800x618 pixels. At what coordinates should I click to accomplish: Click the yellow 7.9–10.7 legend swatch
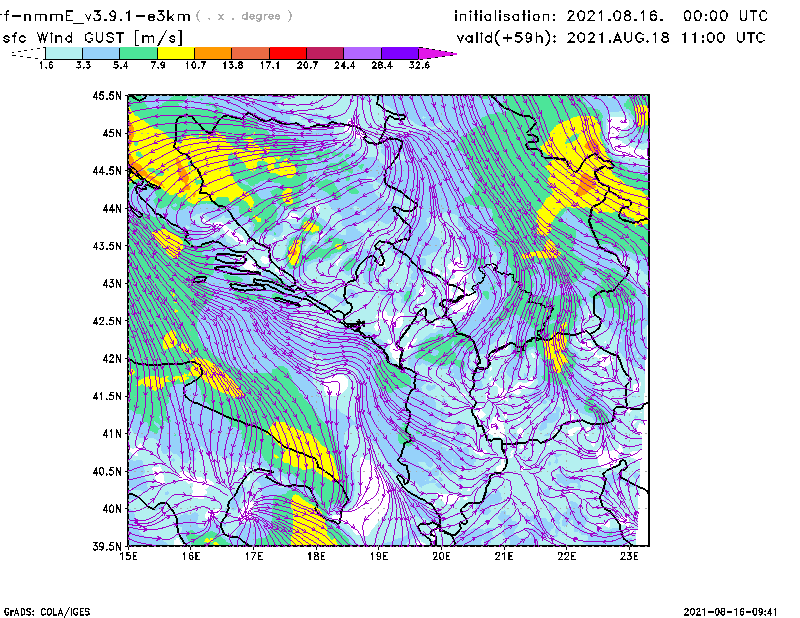tap(176, 53)
